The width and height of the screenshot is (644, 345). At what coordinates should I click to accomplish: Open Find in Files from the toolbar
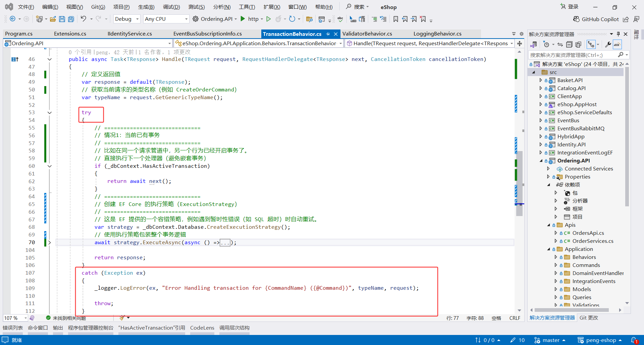309,19
